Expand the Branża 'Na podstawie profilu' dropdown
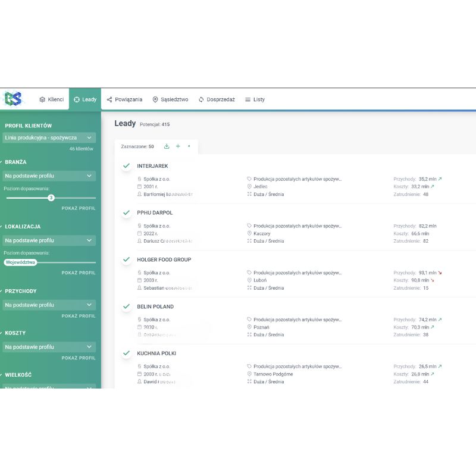The height and width of the screenshot is (476, 476). point(49,176)
